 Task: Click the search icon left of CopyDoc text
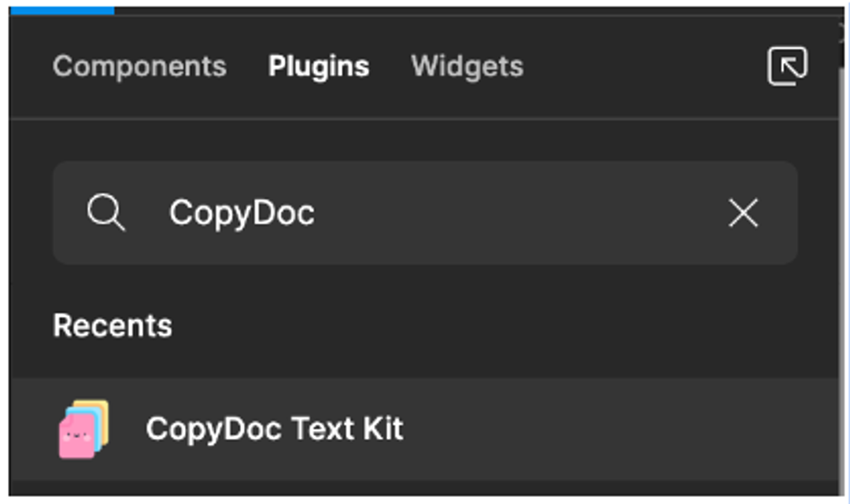106,212
